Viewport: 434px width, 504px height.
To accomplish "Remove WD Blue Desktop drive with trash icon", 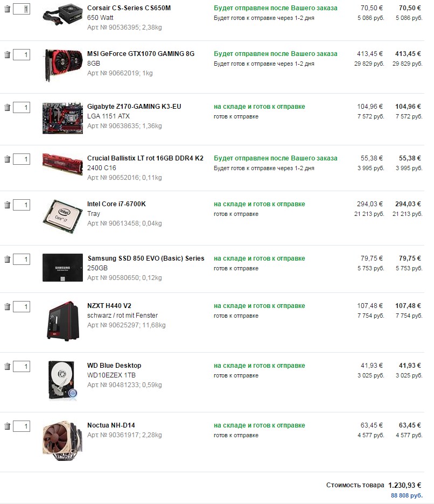I will tap(8, 367).
